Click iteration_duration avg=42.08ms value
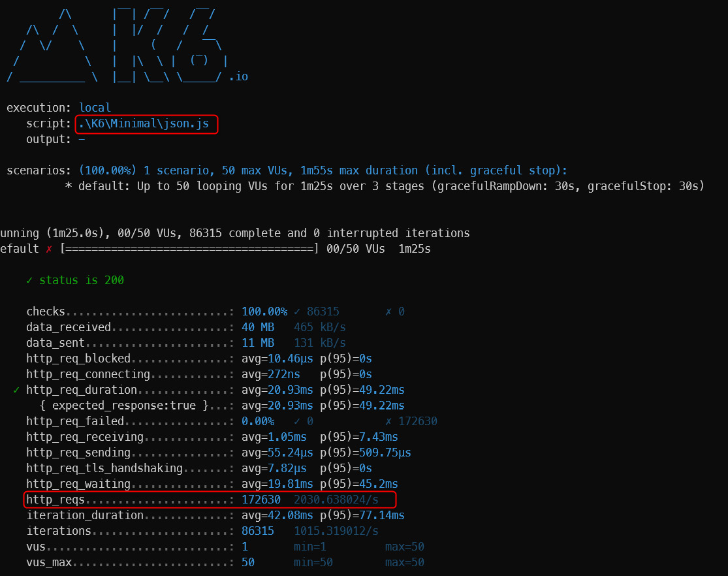Image resolution: width=728 pixels, height=576 pixels. tap(277, 516)
